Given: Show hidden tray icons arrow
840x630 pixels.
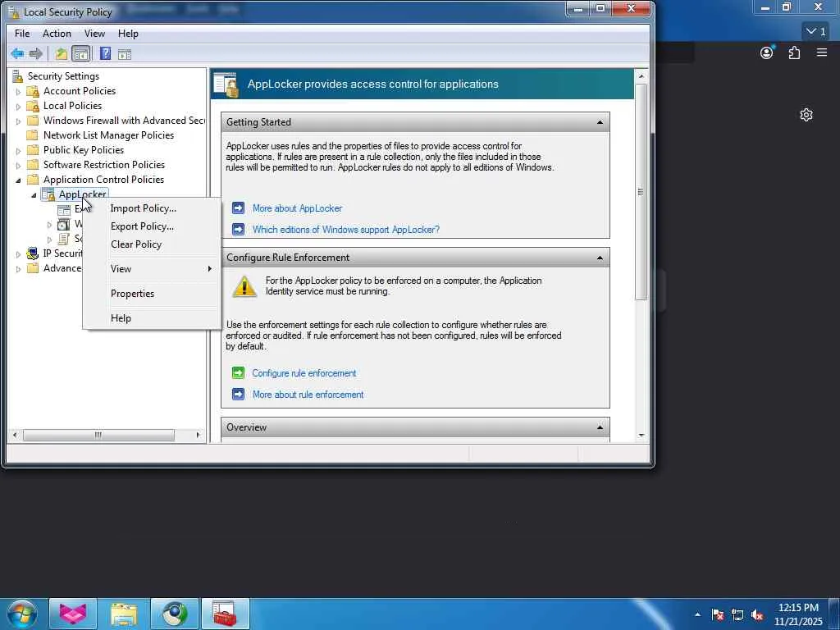Looking at the screenshot, I should [697, 615].
